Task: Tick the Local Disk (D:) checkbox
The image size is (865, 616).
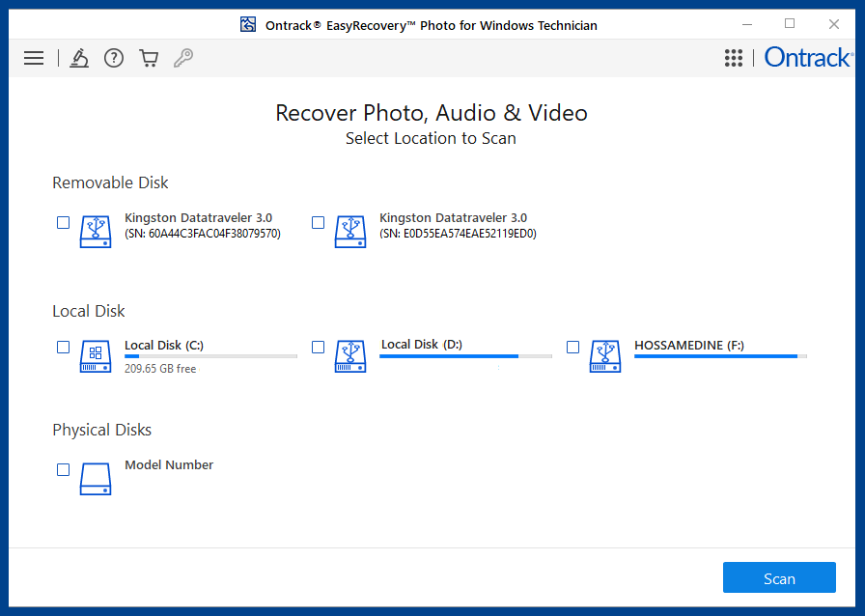Action: coord(319,348)
